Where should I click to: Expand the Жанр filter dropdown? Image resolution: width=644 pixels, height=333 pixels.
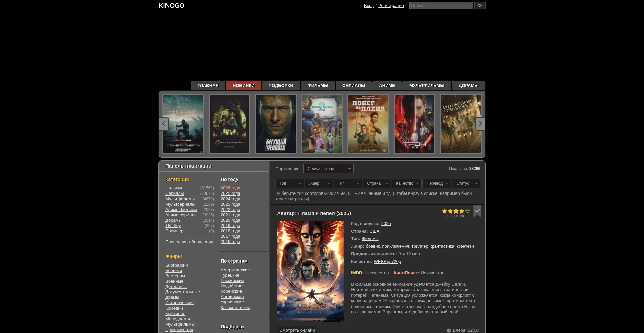pos(318,183)
